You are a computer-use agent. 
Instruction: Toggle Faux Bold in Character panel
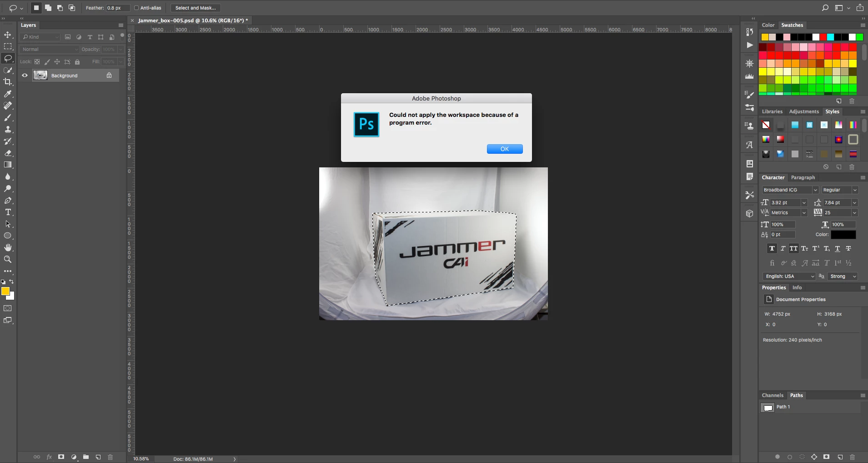tap(772, 248)
